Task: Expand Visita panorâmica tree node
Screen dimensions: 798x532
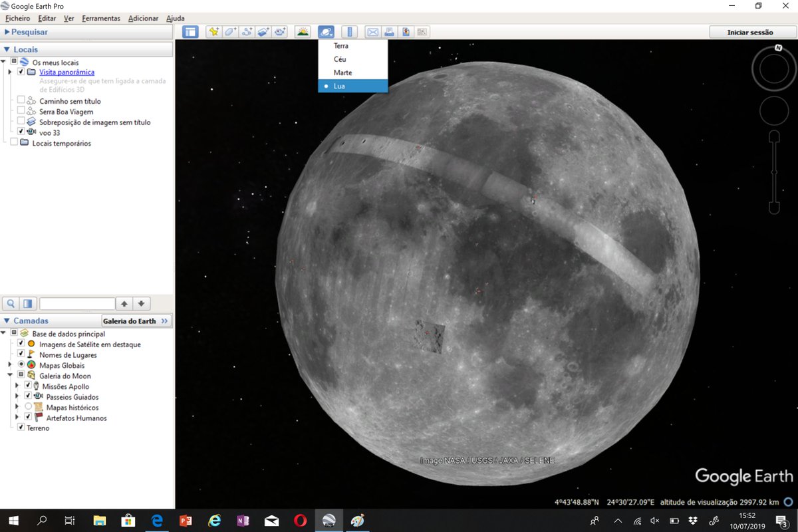Action: 11,72
